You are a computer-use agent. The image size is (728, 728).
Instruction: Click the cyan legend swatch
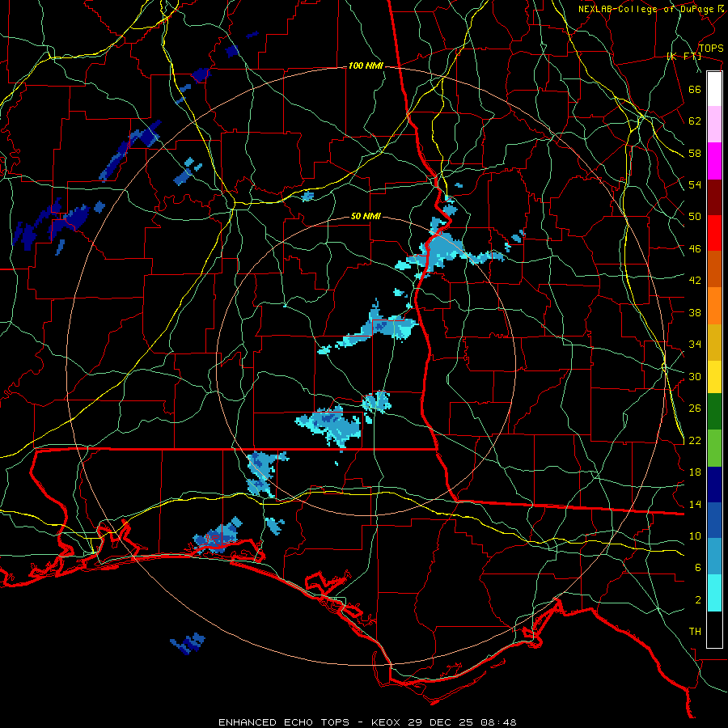(714, 593)
